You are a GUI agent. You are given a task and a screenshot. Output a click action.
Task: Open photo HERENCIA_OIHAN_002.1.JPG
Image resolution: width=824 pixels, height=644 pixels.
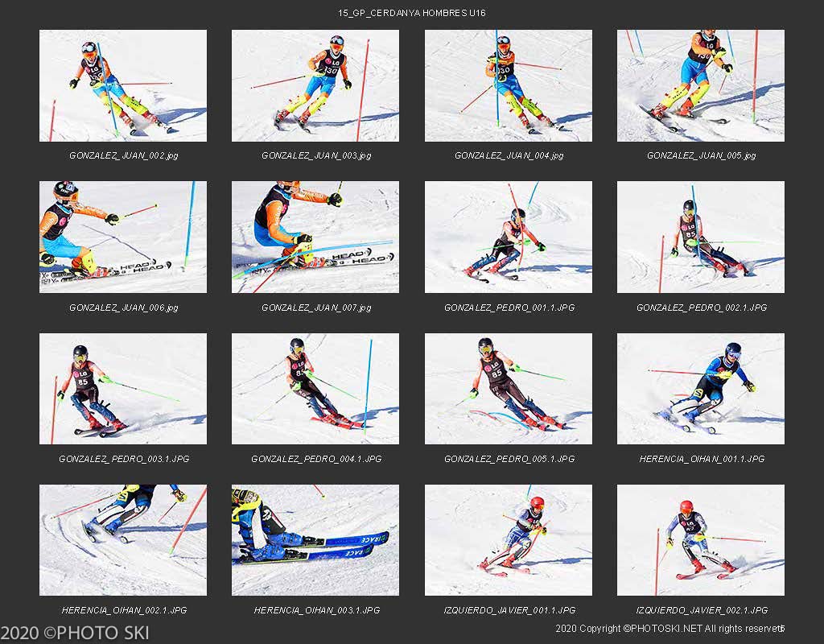pos(123,540)
